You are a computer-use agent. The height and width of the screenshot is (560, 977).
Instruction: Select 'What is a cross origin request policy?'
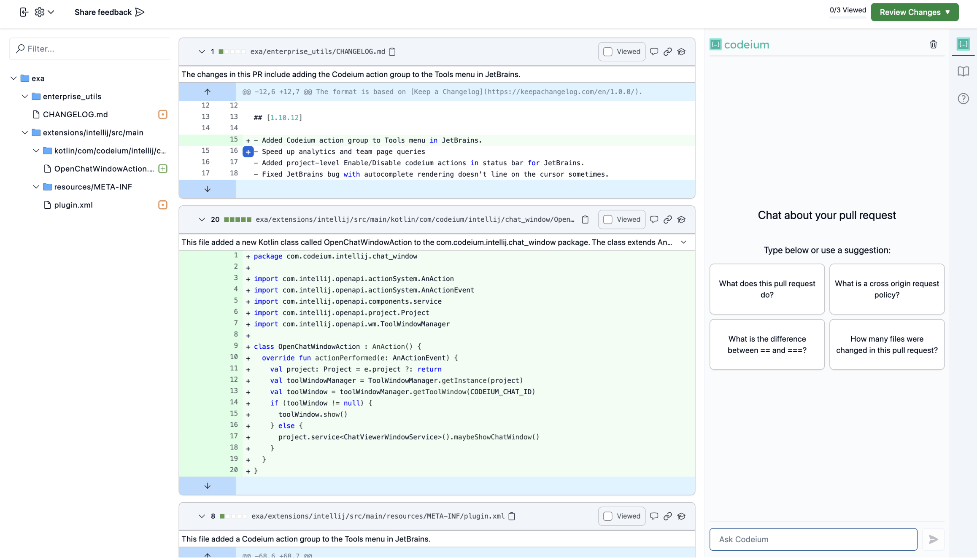tap(887, 290)
